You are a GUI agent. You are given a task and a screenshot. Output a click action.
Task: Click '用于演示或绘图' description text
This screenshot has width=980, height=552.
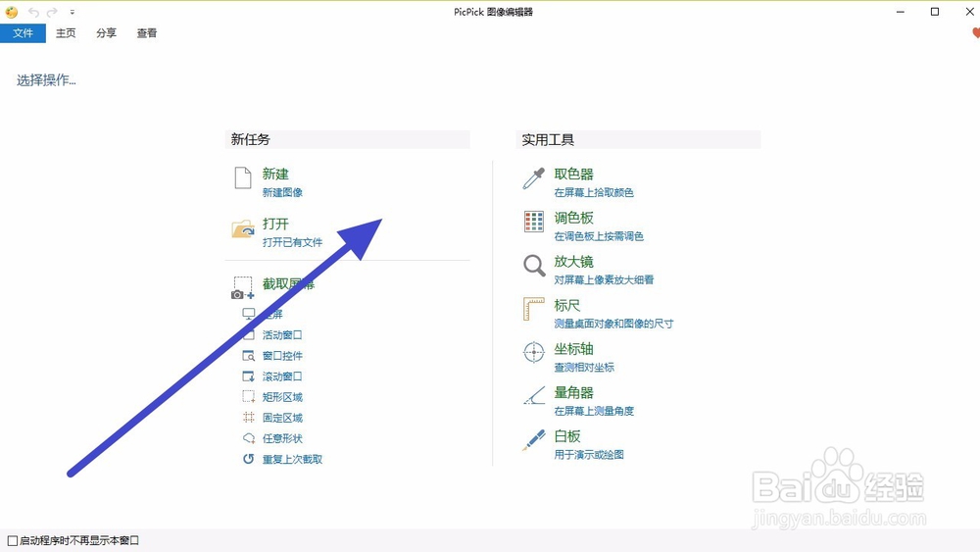[x=589, y=455]
